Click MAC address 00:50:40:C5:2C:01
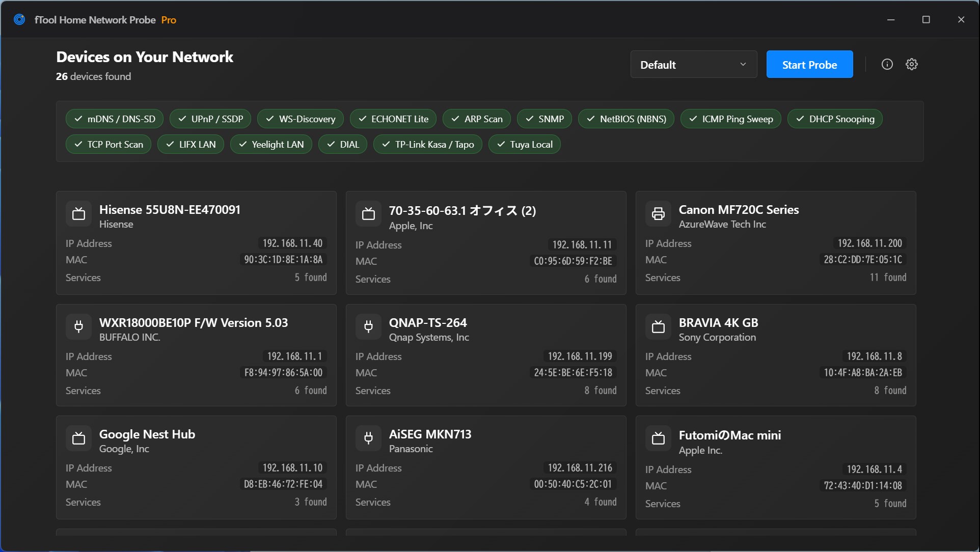The image size is (980, 552). pos(573,484)
